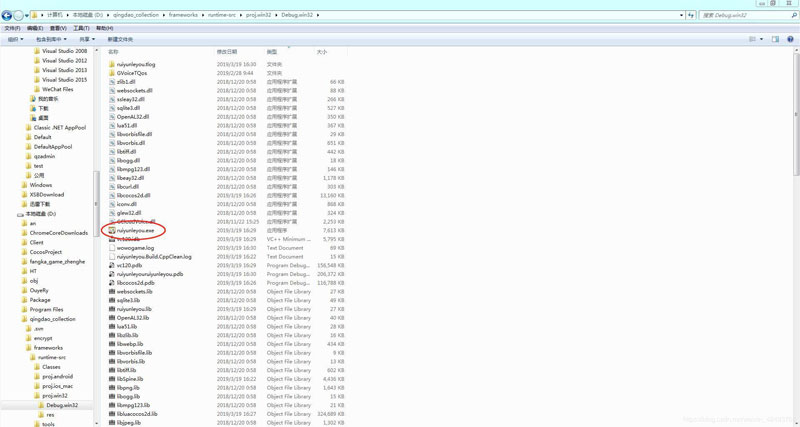Click the websockets.lib library icon

[x=112, y=291]
